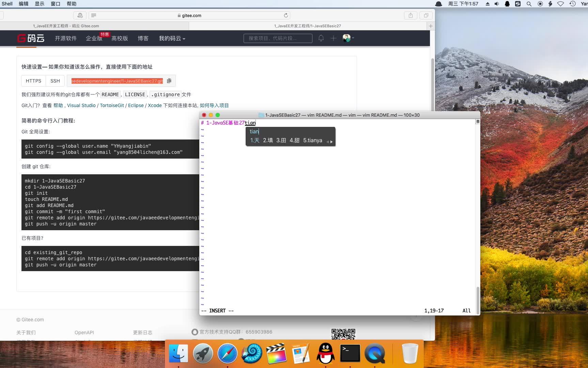
Task: Open 企业版 page
Action: tap(94, 38)
